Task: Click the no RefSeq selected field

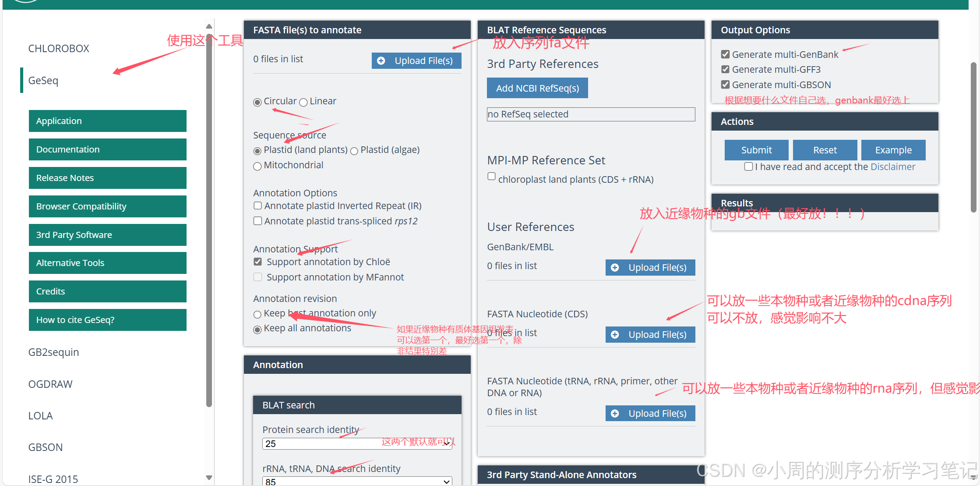Action: [591, 114]
